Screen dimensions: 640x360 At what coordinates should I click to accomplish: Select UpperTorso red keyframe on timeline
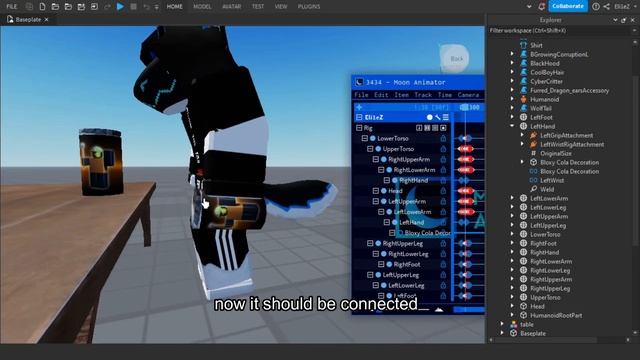(x=465, y=149)
